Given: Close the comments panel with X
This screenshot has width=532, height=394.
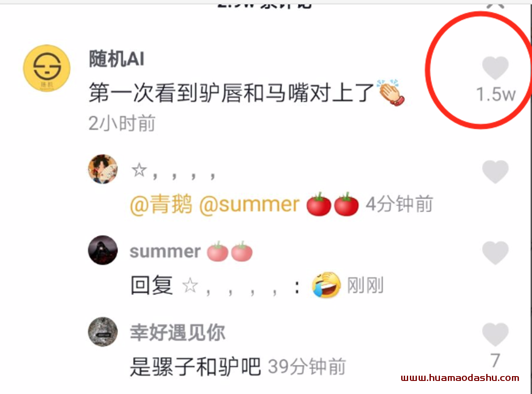Looking at the screenshot, I should click(x=495, y=3).
